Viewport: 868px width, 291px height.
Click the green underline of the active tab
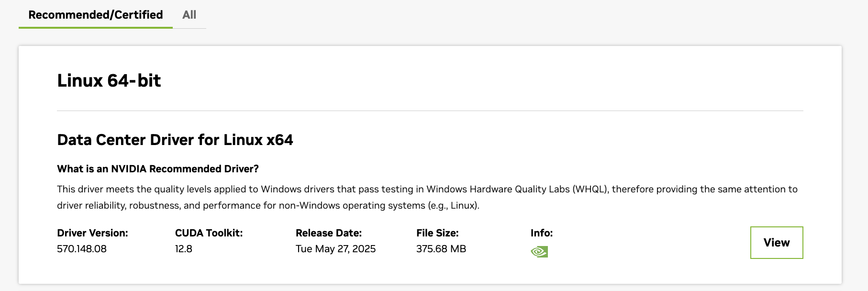pyautogui.click(x=96, y=27)
